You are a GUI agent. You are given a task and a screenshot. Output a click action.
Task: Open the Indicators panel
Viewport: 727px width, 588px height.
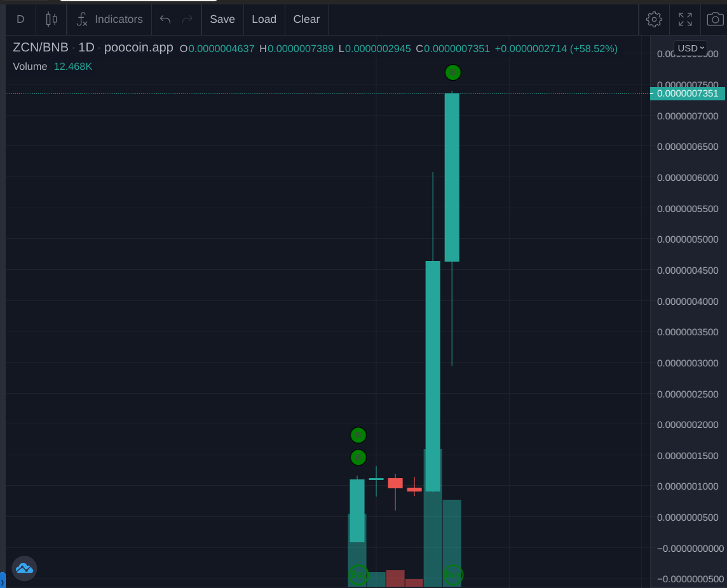(109, 19)
